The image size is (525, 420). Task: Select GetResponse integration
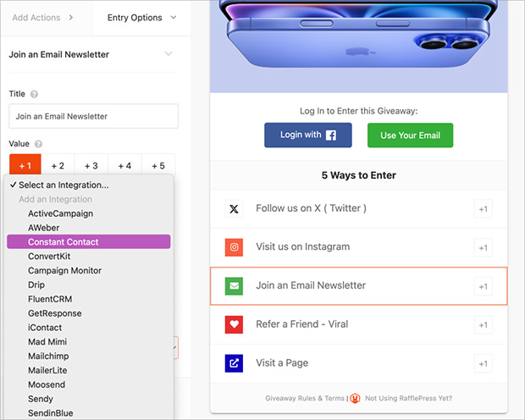click(x=89, y=313)
